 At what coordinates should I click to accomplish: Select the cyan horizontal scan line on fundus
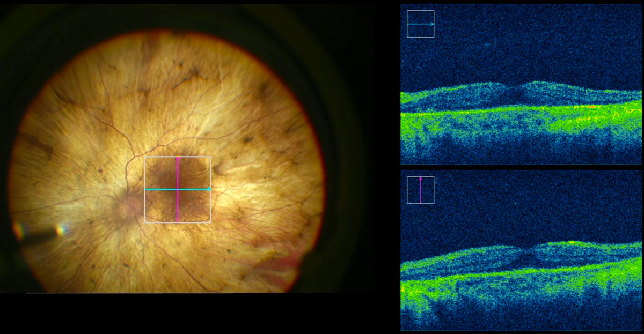click(x=178, y=189)
